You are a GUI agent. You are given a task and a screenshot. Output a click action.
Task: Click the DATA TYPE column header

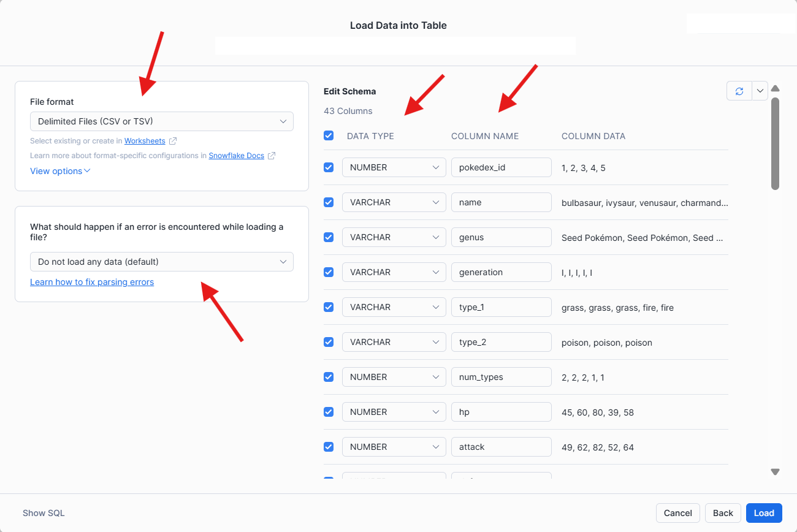[x=370, y=136]
